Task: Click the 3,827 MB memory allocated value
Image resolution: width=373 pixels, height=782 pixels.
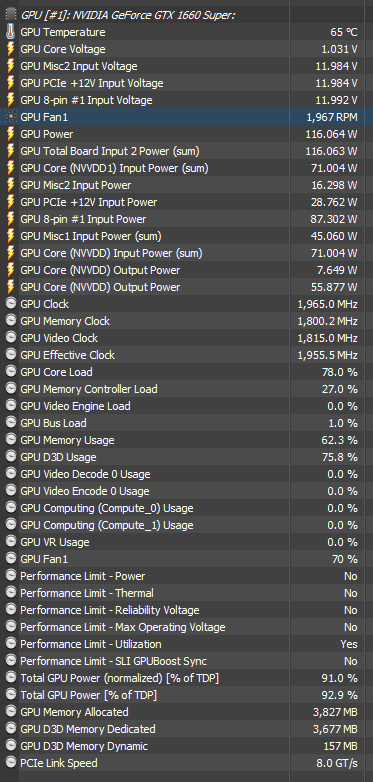Action: click(x=335, y=712)
